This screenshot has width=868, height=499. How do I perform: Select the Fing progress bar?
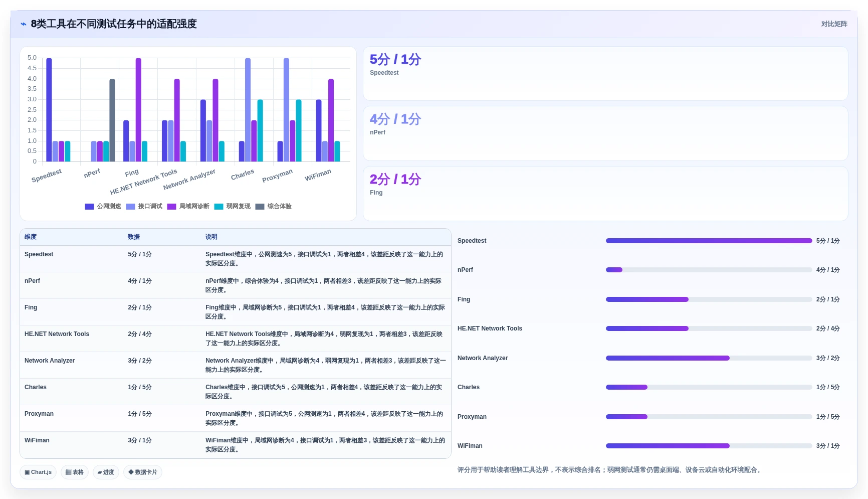pyautogui.click(x=709, y=299)
